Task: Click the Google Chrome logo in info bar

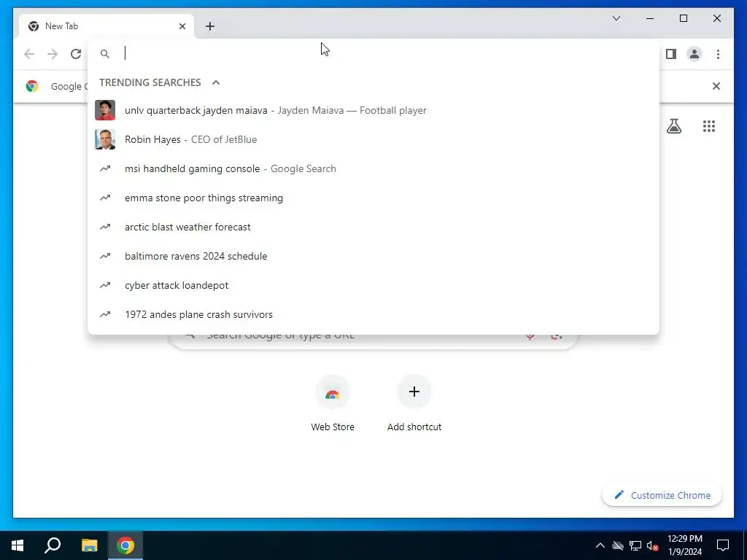Action: (x=32, y=86)
